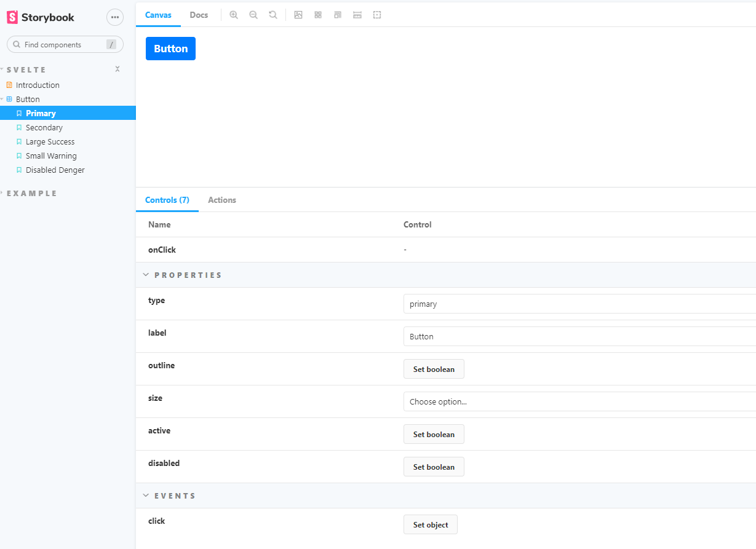
Task: Toggle the outline tool dashed-square icon
Action: click(377, 15)
